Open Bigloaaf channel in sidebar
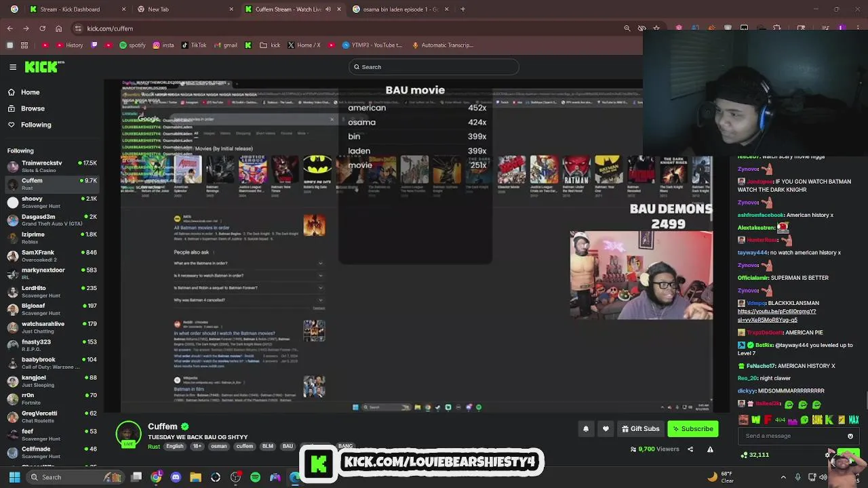This screenshot has height=488, width=868. [52, 309]
